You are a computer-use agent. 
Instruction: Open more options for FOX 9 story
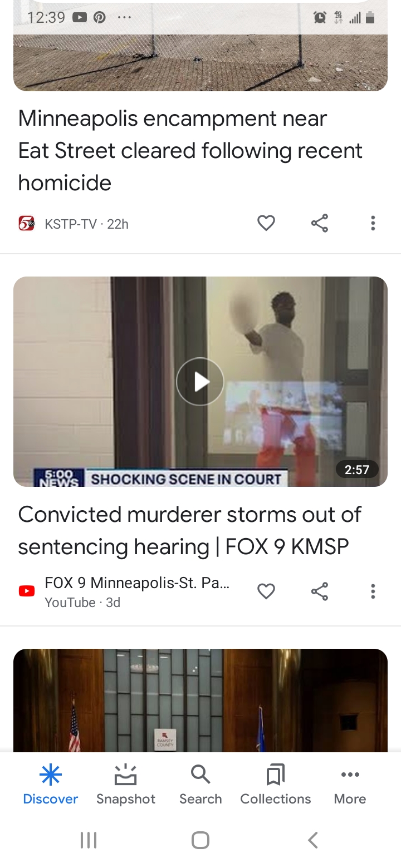[373, 591]
